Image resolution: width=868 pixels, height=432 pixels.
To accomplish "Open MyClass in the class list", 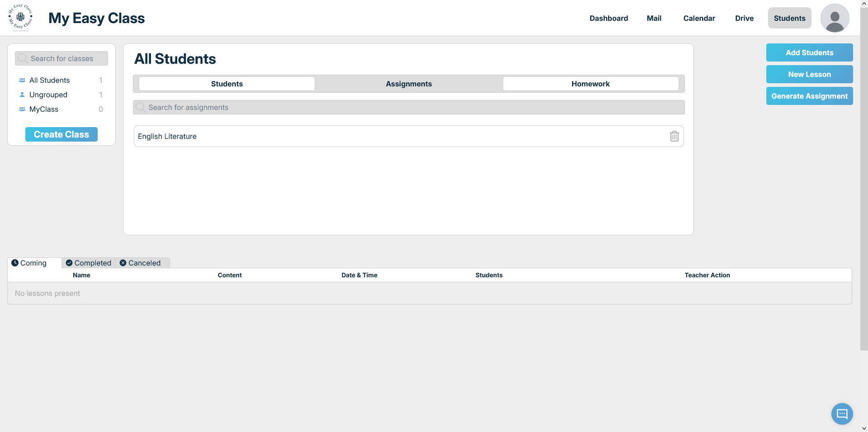I will click(43, 109).
